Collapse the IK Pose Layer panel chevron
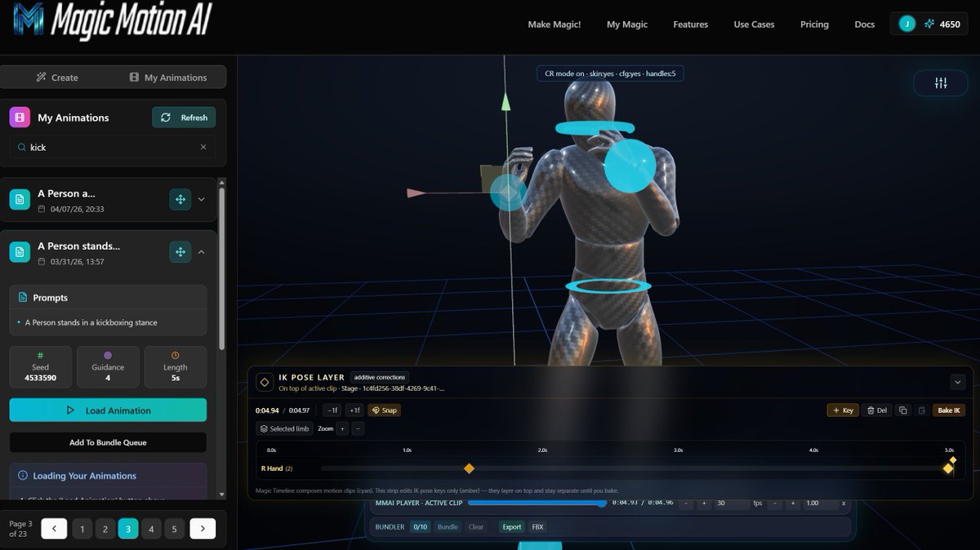 (958, 382)
